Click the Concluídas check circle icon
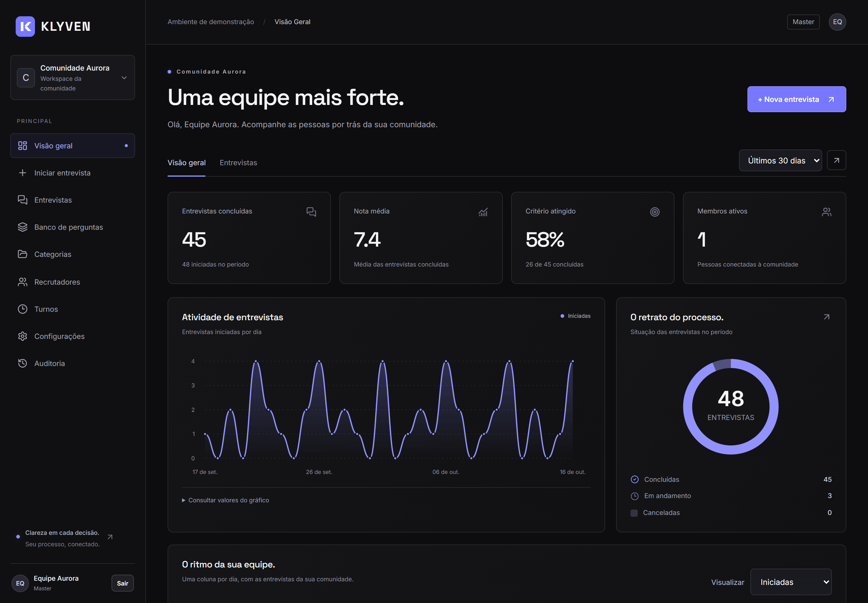This screenshot has width=868, height=603. [634, 479]
